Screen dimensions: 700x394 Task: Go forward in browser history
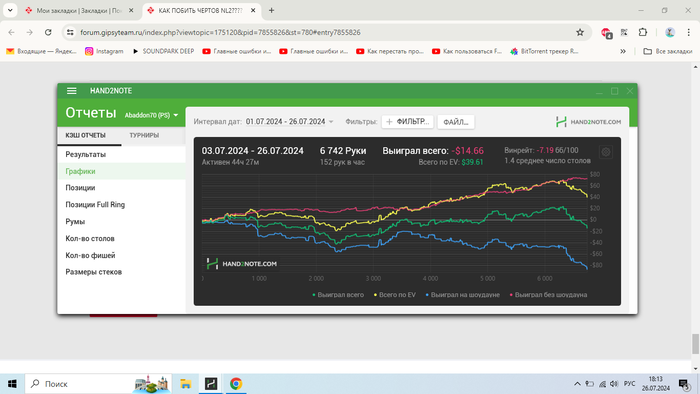[29, 32]
